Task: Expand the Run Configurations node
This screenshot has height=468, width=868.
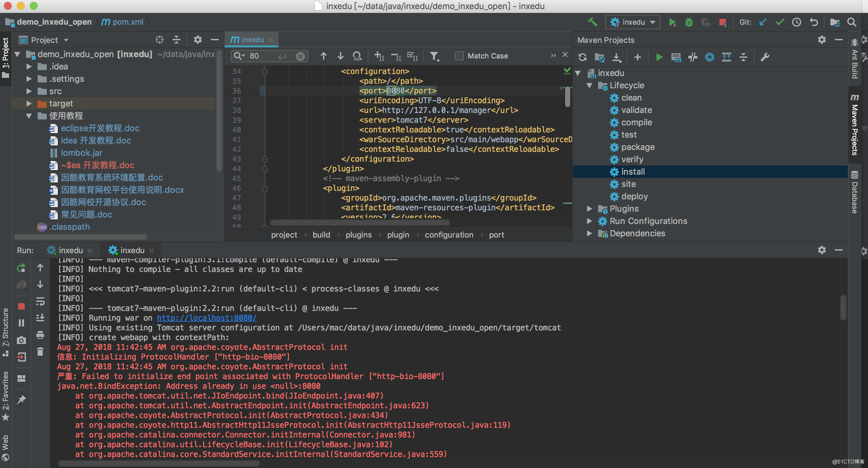Action: click(589, 221)
